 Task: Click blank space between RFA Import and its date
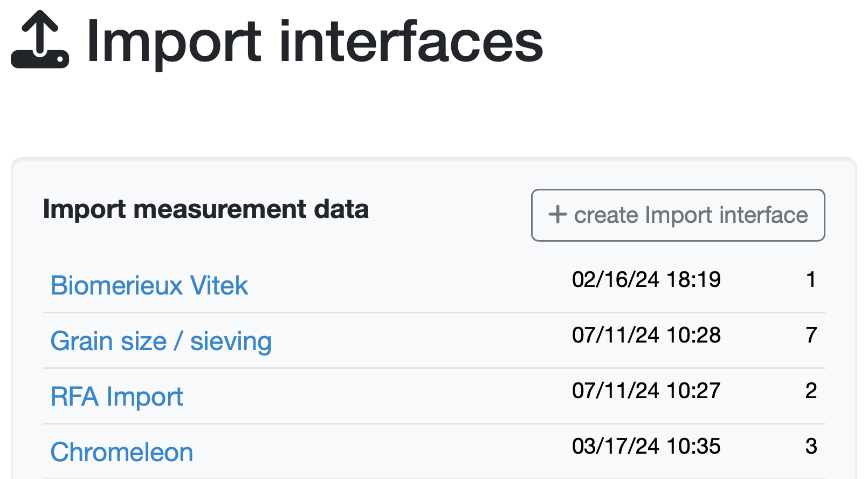pos(377,396)
